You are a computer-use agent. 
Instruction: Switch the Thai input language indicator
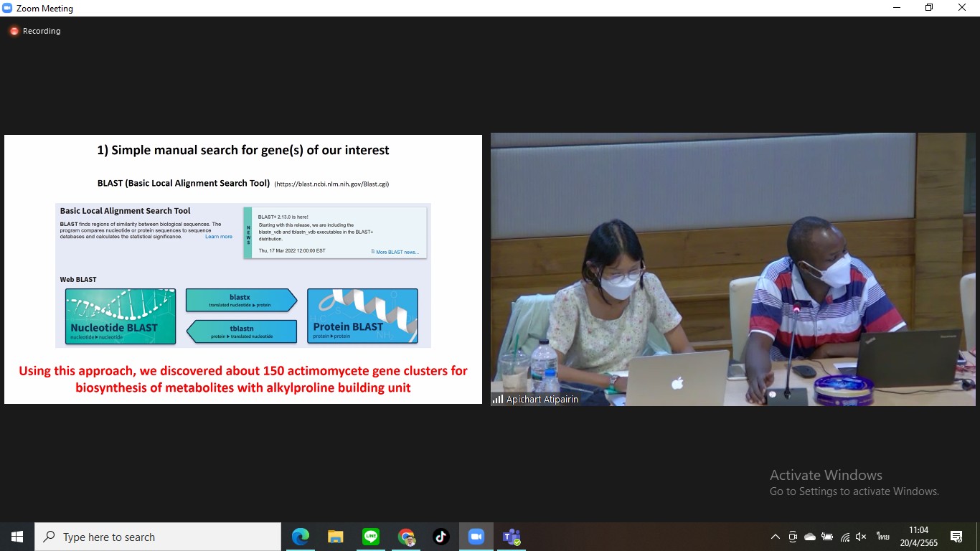[x=882, y=537]
